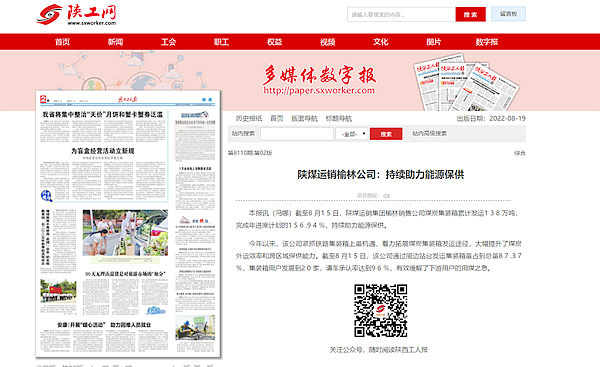Click the workers photo at page bottom right
Viewport: 600px width, 367px height.
195,328
